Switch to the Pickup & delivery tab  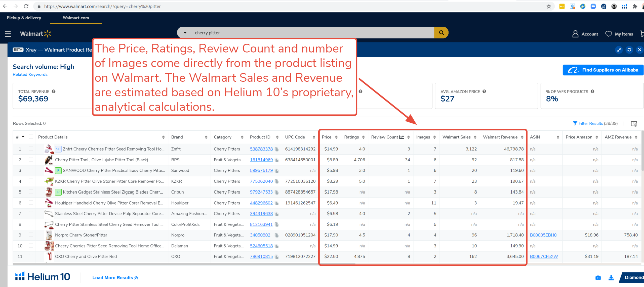tap(24, 18)
